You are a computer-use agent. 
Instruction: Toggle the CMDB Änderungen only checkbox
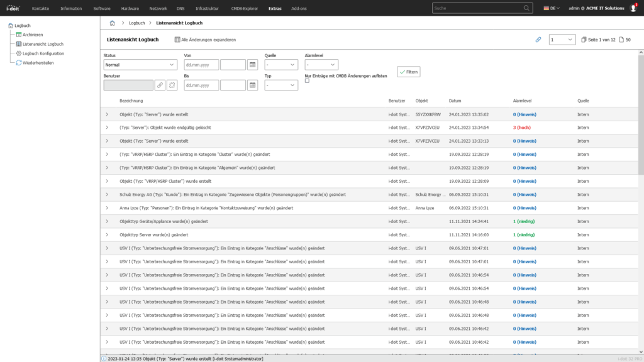307,80
